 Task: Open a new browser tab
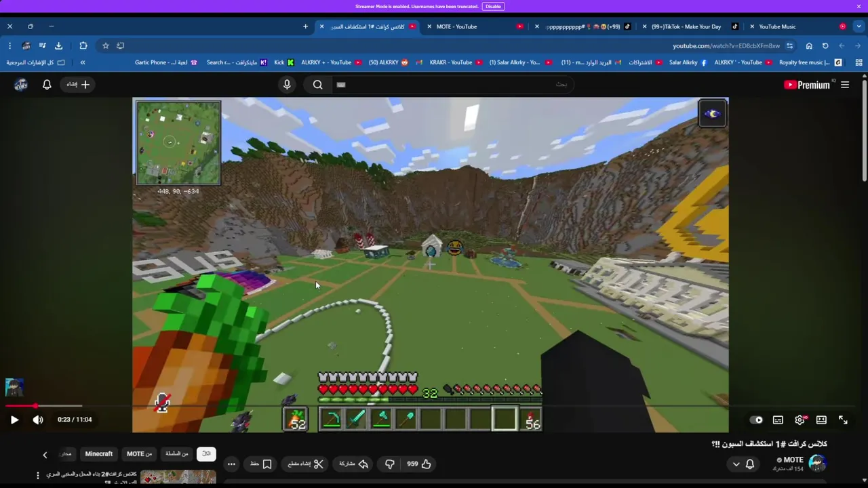click(305, 26)
